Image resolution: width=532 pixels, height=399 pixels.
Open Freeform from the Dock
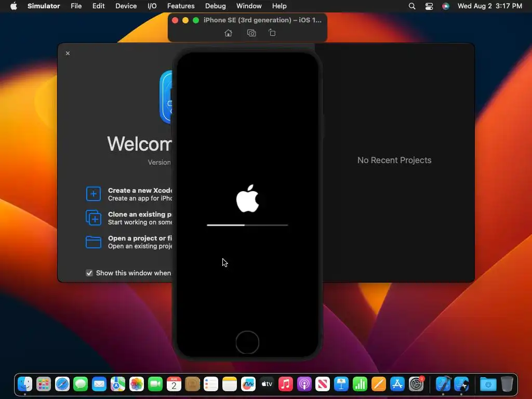pyautogui.click(x=248, y=384)
